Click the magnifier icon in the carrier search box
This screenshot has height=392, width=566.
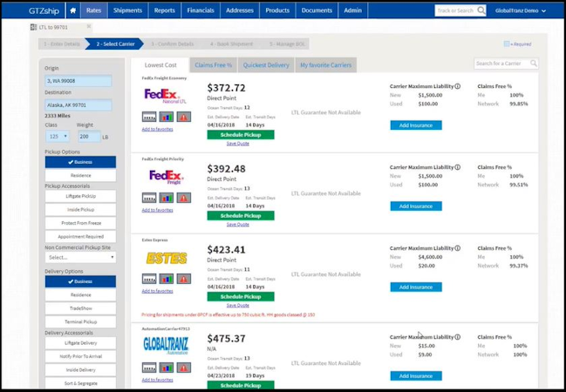(534, 64)
